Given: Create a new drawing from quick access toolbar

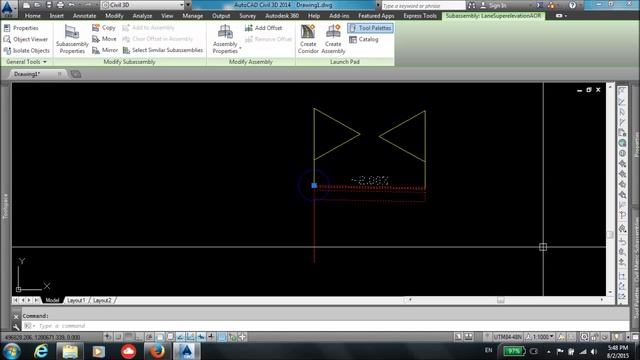Looking at the screenshot, I should point(26,5).
